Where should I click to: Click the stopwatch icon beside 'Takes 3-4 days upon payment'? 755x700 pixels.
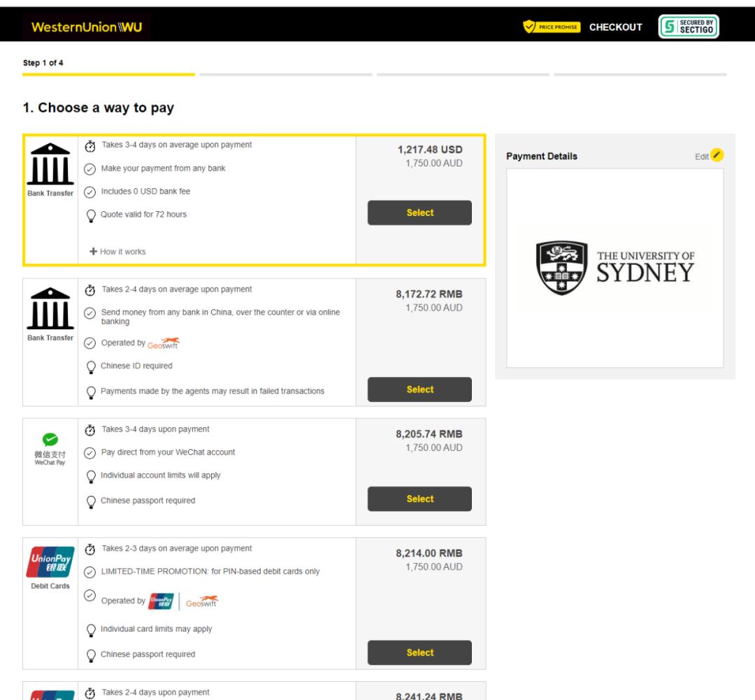point(90,430)
